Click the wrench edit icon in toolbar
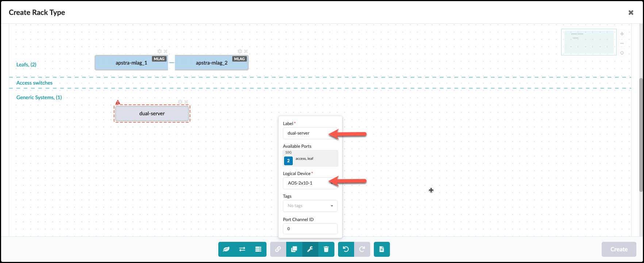The width and height of the screenshot is (644, 263). coord(310,250)
